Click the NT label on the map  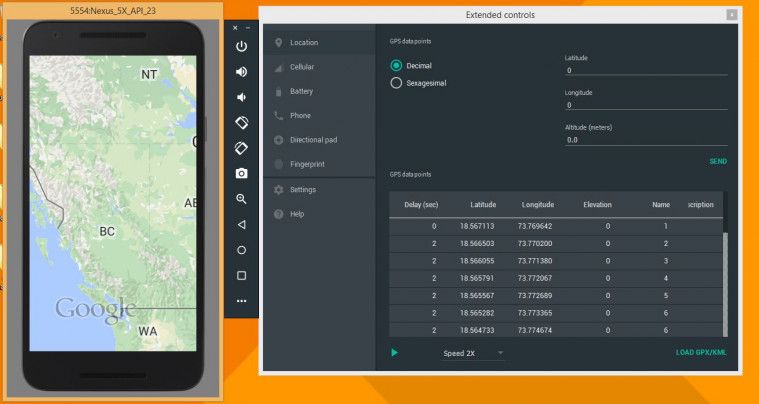coord(149,75)
